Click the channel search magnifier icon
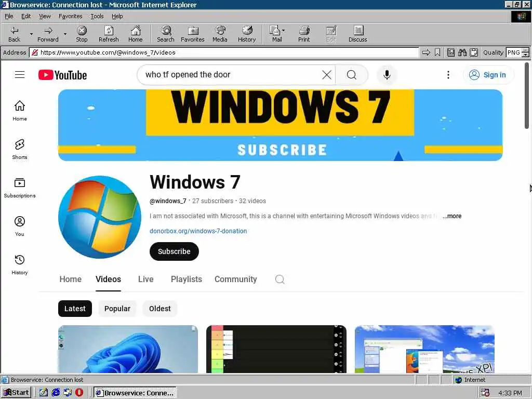532x399 pixels. coord(280,279)
